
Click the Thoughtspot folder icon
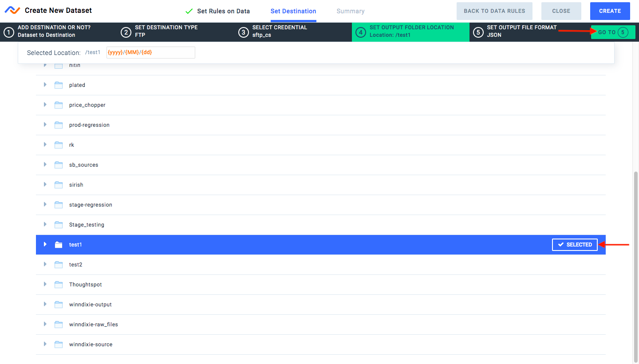(59, 285)
